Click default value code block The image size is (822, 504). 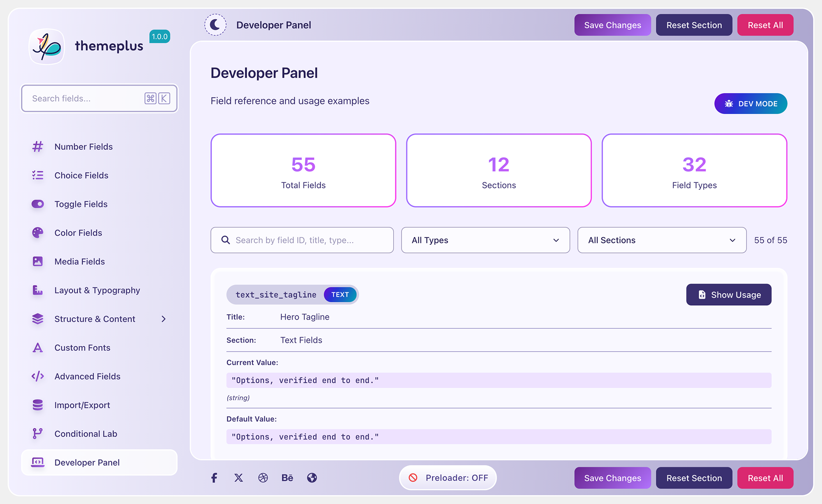pyautogui.click(x=499, y=437)
